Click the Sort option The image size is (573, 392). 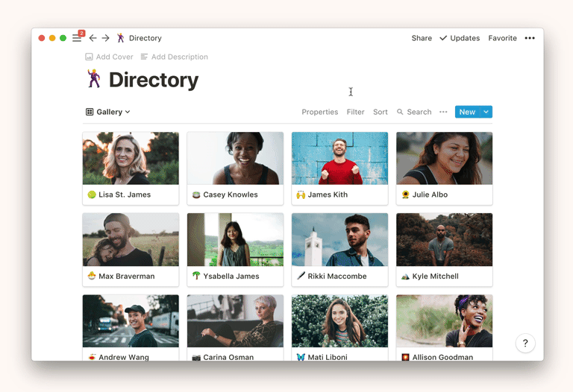pyautogui.click(x=381, y=112)
